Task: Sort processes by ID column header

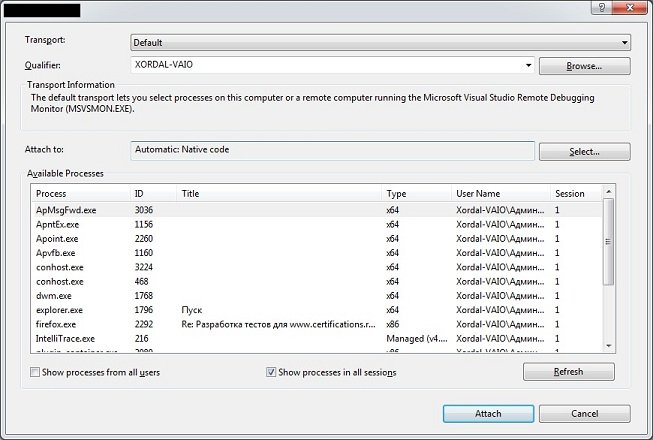Action: (153, 193)
